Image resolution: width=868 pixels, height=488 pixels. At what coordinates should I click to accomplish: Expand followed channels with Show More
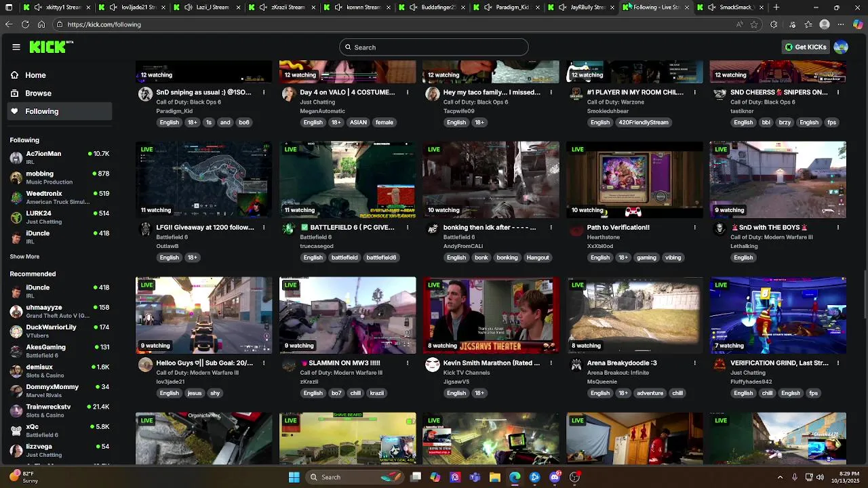24,257
